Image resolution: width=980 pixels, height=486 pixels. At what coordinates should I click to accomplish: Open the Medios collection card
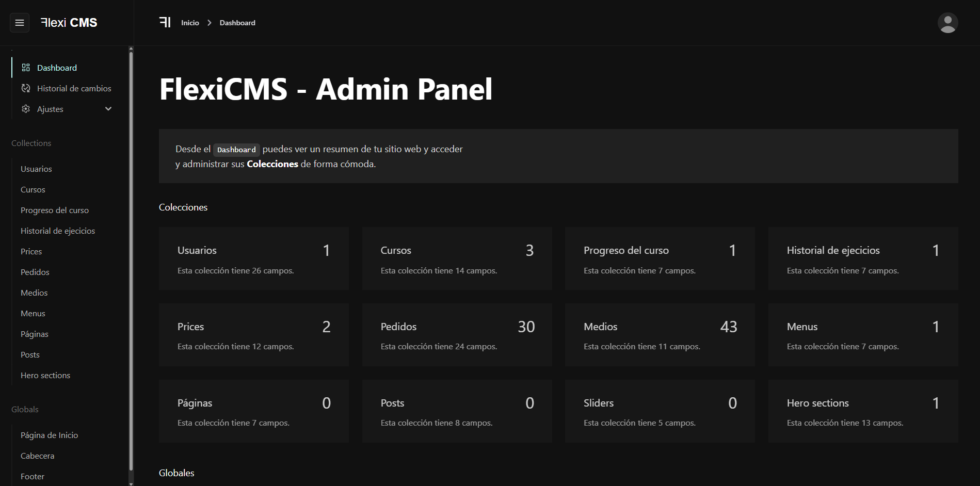click(x=660, y=335)
